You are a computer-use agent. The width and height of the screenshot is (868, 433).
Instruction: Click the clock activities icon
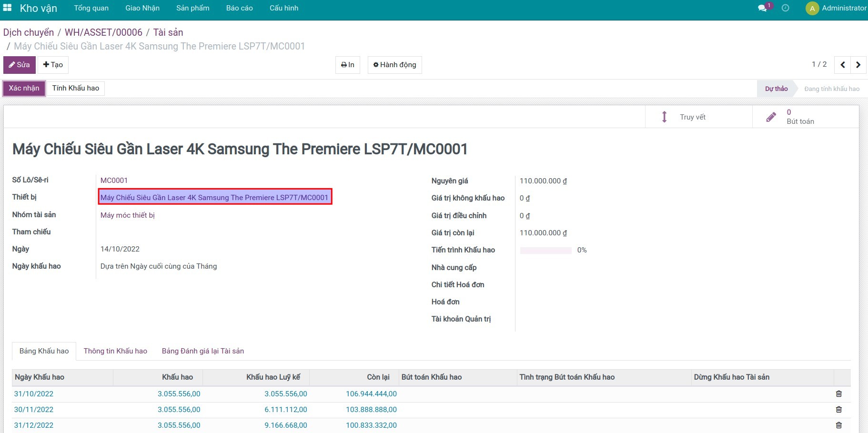(x=786, y=8)
